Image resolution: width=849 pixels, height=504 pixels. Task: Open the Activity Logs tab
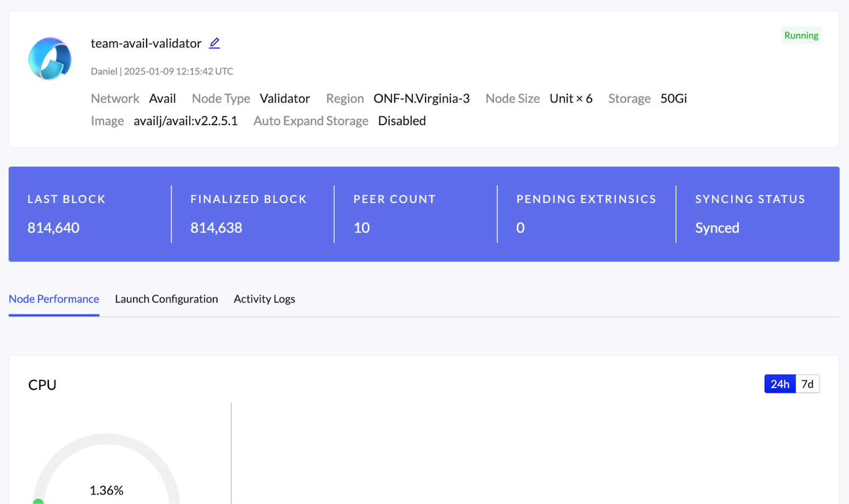pos(264,299)
